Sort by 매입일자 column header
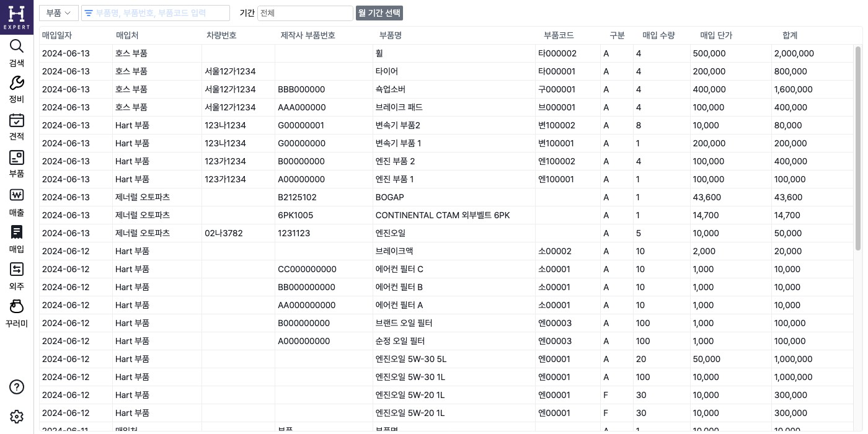868x434 pixels. tap(57, 35)
